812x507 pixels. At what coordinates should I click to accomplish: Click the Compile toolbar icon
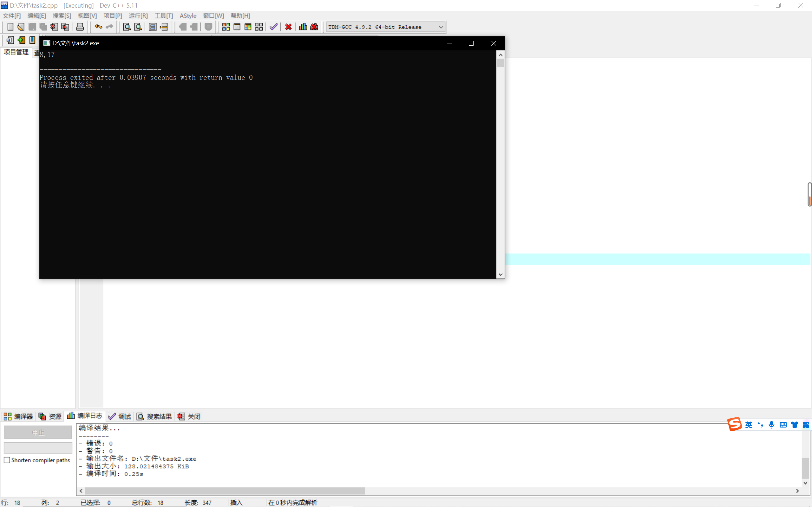coord(226,27)
